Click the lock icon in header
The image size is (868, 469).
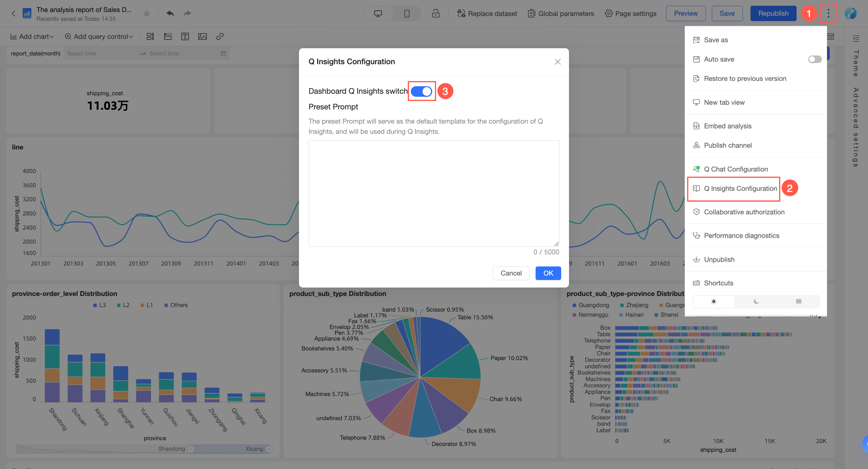436,14
